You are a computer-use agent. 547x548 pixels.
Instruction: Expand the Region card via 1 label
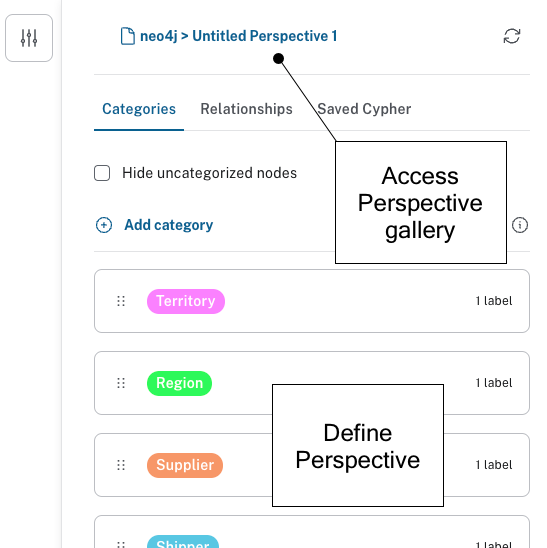pyautogui.click(x=494, y=383)
